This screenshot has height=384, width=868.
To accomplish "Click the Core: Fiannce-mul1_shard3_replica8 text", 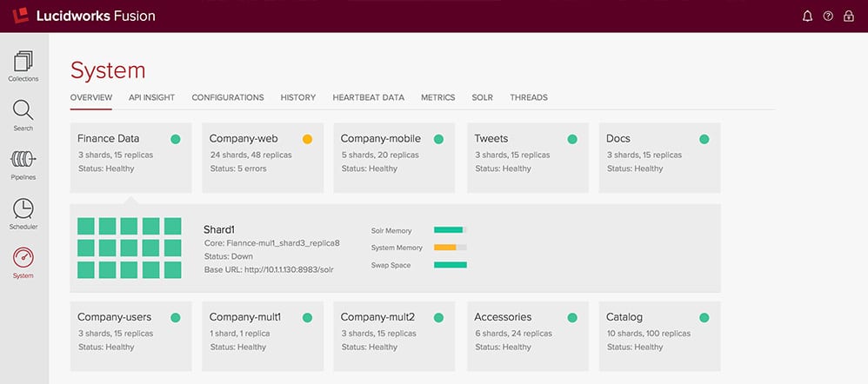I will [x=272, y=243].
